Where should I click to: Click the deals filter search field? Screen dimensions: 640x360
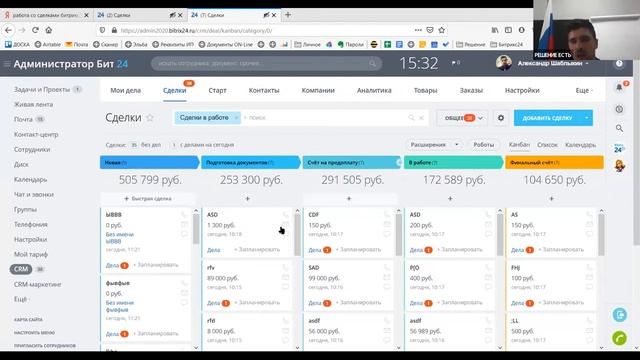tap(327, 118)
